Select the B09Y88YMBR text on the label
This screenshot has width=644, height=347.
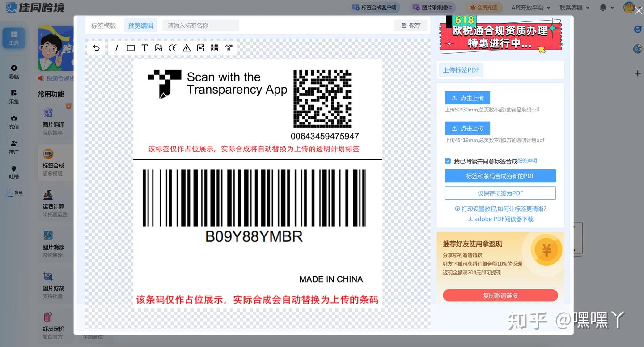(x=254, y=236)
